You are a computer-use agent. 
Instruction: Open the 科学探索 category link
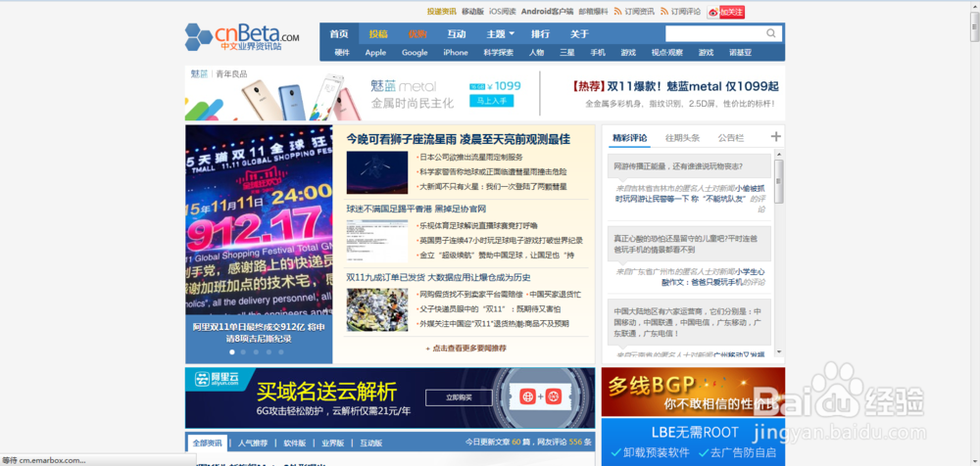click(x=498, y=53)
